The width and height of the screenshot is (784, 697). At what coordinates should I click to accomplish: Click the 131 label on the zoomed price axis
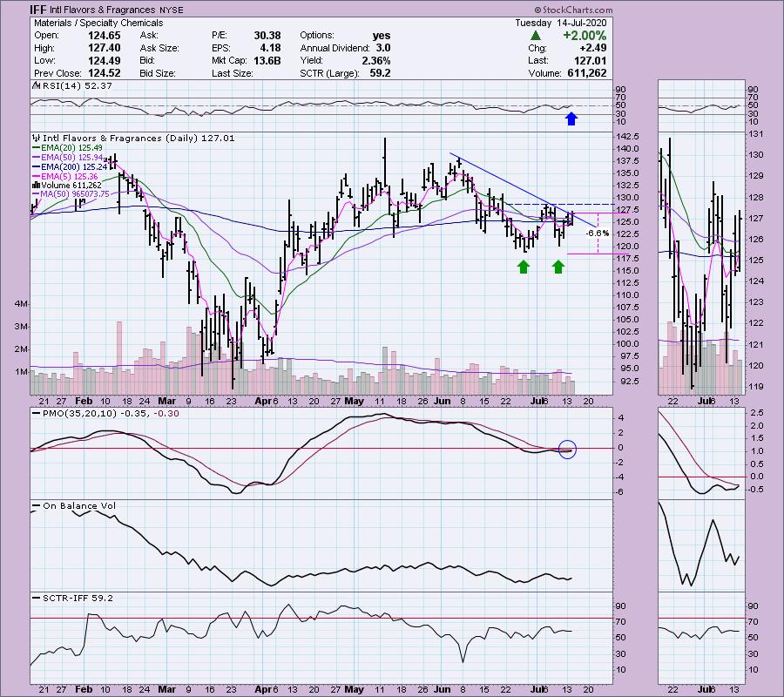(x=755, y=134)
